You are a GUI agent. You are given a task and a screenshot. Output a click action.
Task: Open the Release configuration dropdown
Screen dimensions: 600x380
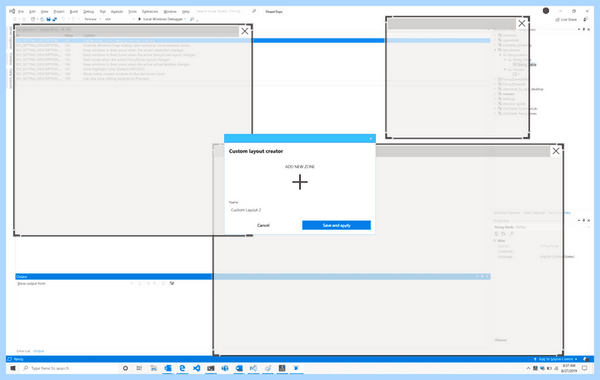pyautogui.click(x=93, y=19)
